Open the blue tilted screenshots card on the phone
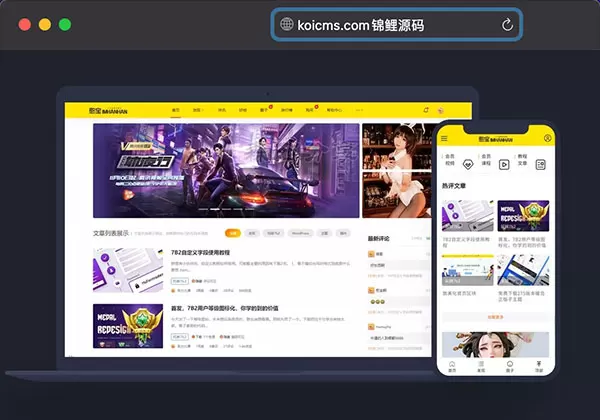Viewport: 600px width, 420px height. (523, 270)
